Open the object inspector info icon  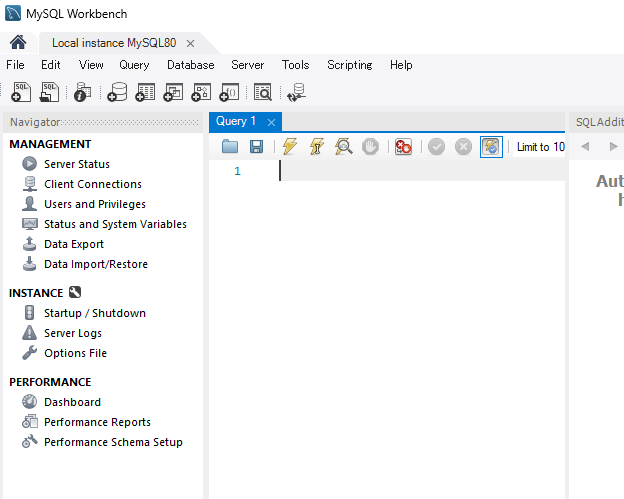[x=82, y=92]
